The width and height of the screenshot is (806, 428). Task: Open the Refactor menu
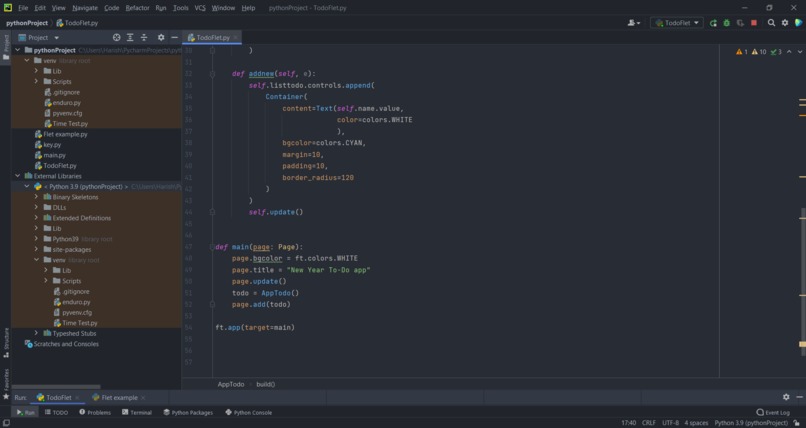(137, 8)
